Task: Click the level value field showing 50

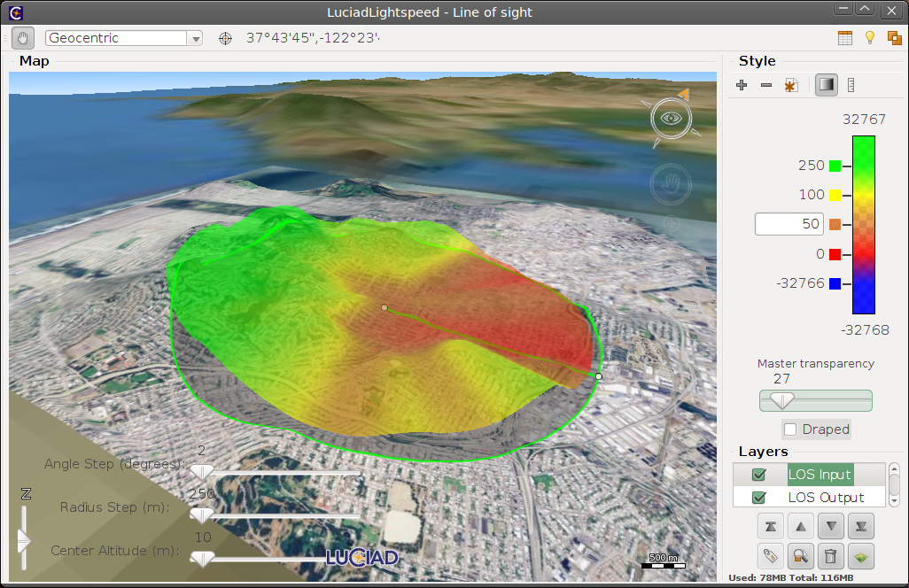Action: (x=789, y=224)
